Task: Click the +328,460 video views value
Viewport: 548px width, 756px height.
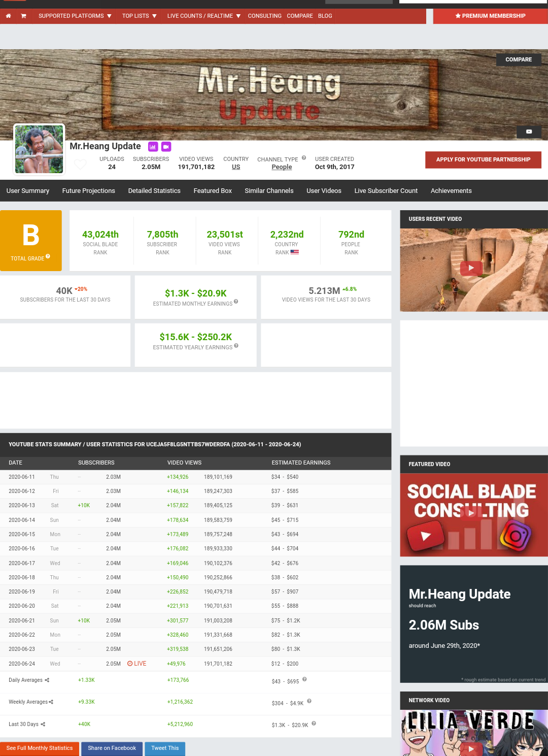Action: (x=178, y=635)
